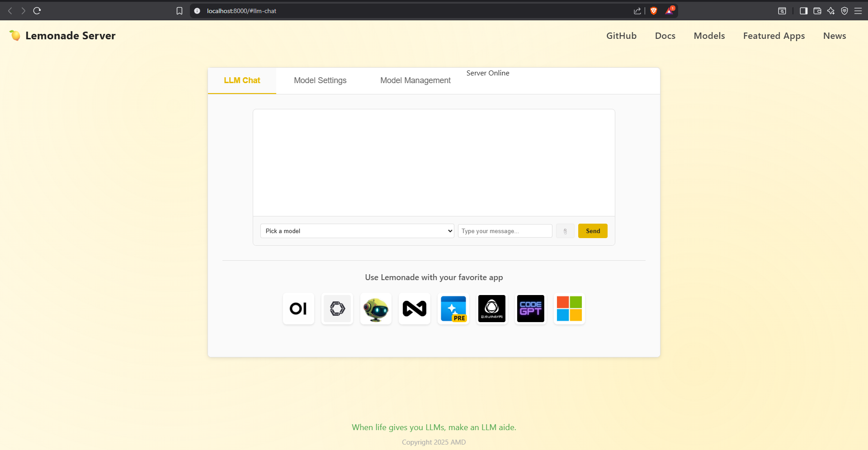The width and height of the screenshot is (868, 450).
Task: Switch to the Model Management tab
Action: coord(415,80)
